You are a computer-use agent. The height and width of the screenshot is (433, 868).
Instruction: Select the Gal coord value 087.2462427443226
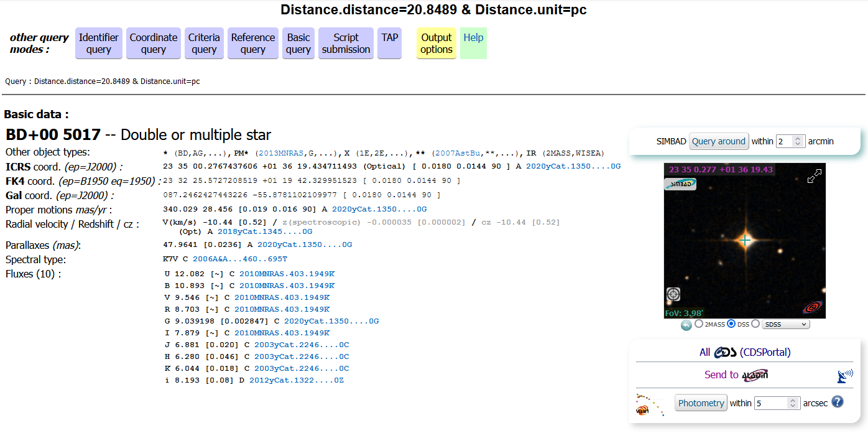pyautogui.click(x=204, y=195)
